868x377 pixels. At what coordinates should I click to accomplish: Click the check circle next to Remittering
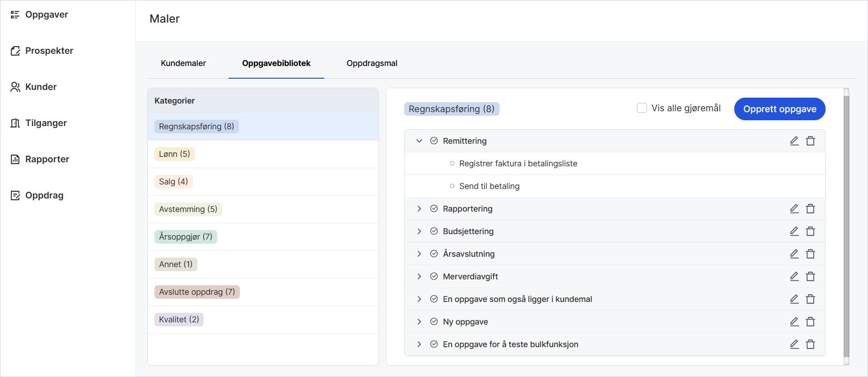click(x=434, y=141)
